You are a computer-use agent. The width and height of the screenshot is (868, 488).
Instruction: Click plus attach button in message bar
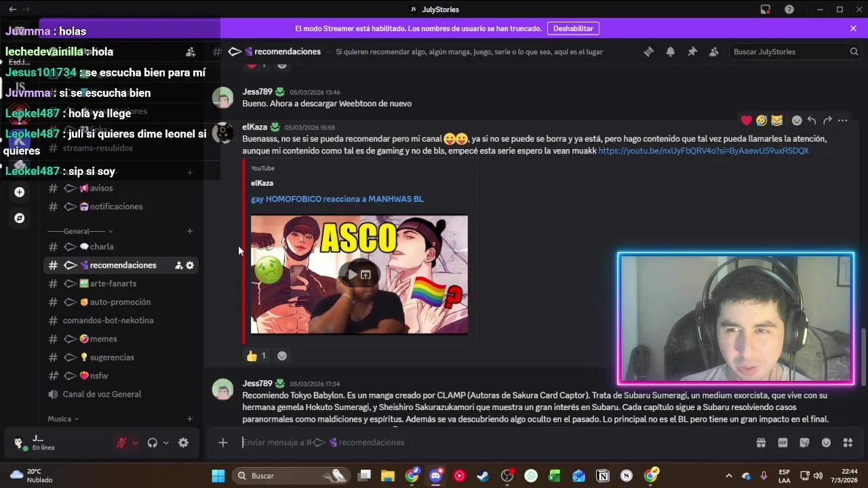pos(222,443)
